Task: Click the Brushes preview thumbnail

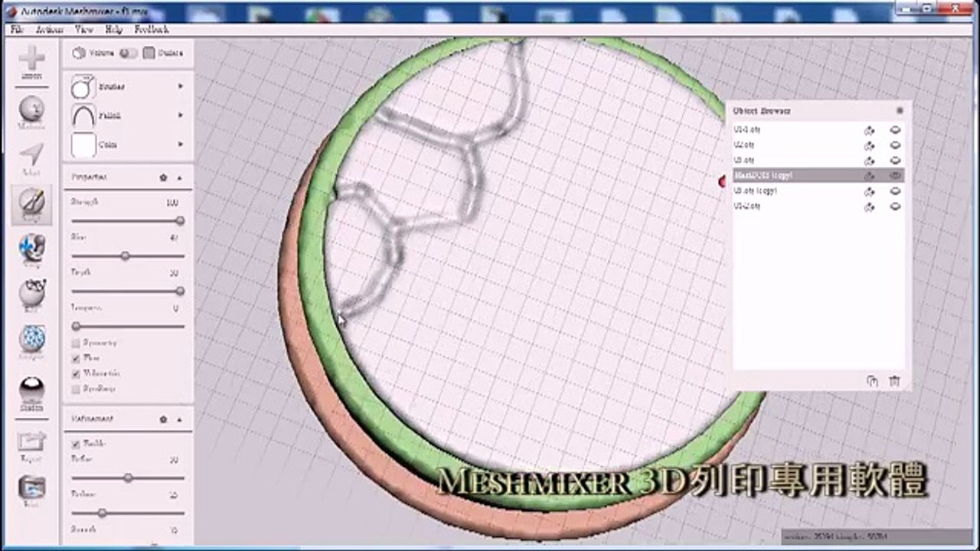Action: tap(83, 86)
